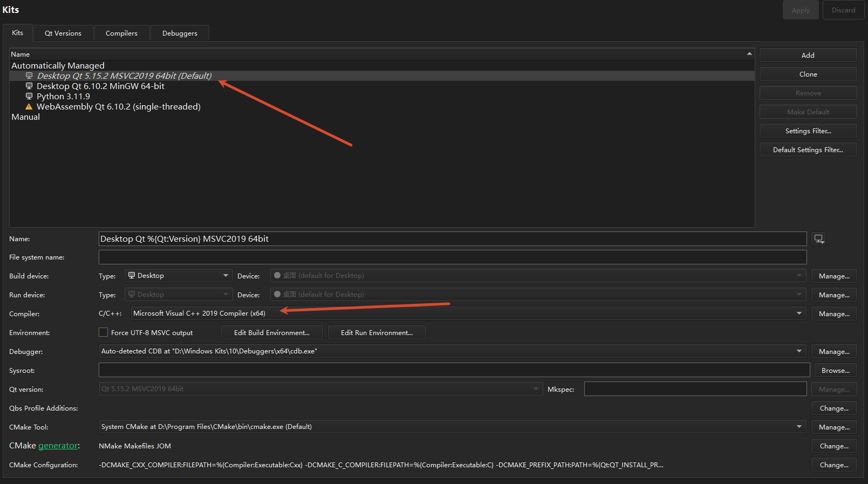Click the monitor icon beside Desktop Qt 6.10.2 MinGW
The image size is (868, 484).
tap(29, 86)
